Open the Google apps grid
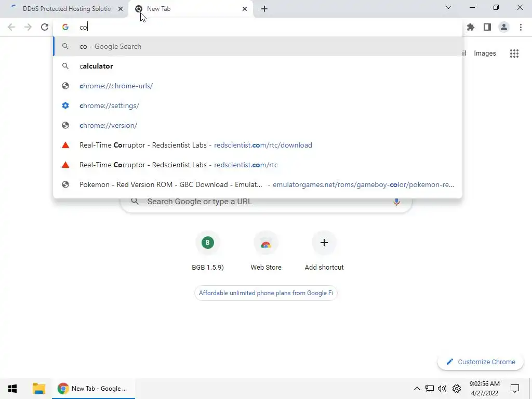Image resolution: width=532 pixels, height=399 pixels. 514,54
